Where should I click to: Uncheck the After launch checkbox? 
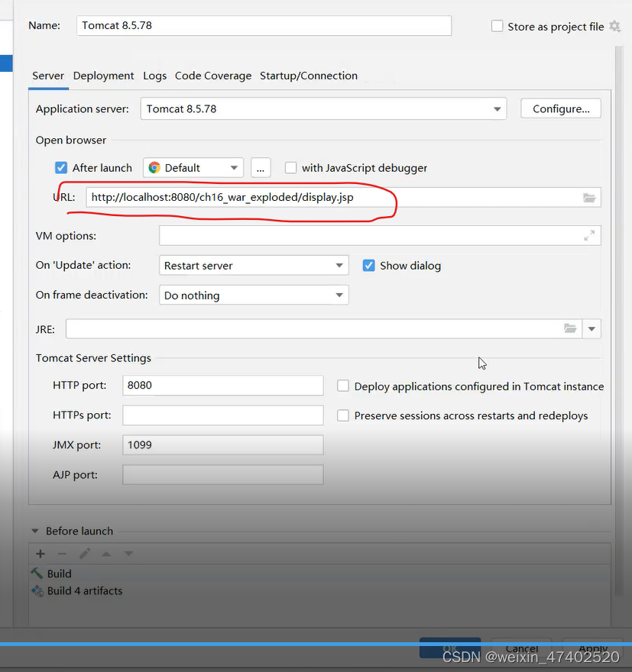click(x=61, y=167)
